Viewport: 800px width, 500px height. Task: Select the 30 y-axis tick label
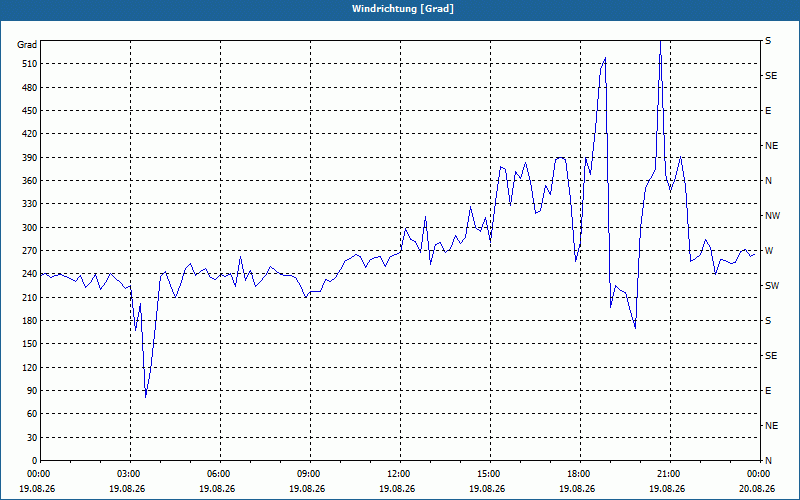point(32,437)
